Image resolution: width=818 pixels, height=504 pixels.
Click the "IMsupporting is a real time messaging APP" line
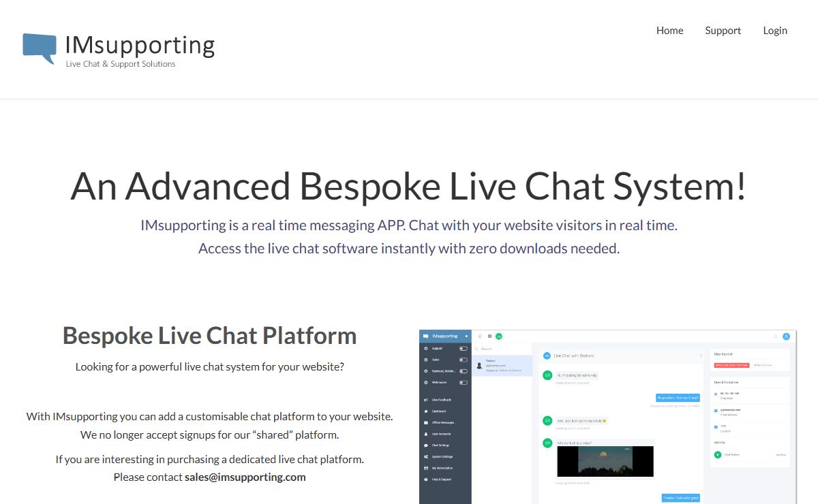click(409, 225)
